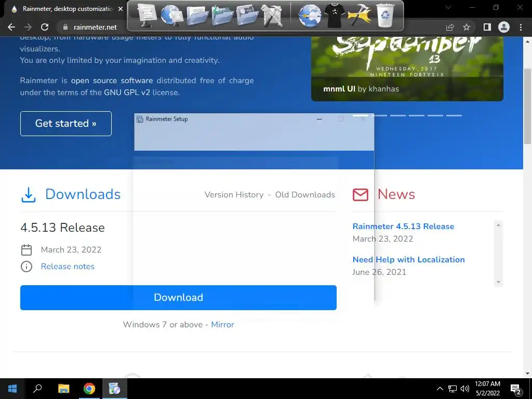View site info via lock icon

[x=65, y=27]
